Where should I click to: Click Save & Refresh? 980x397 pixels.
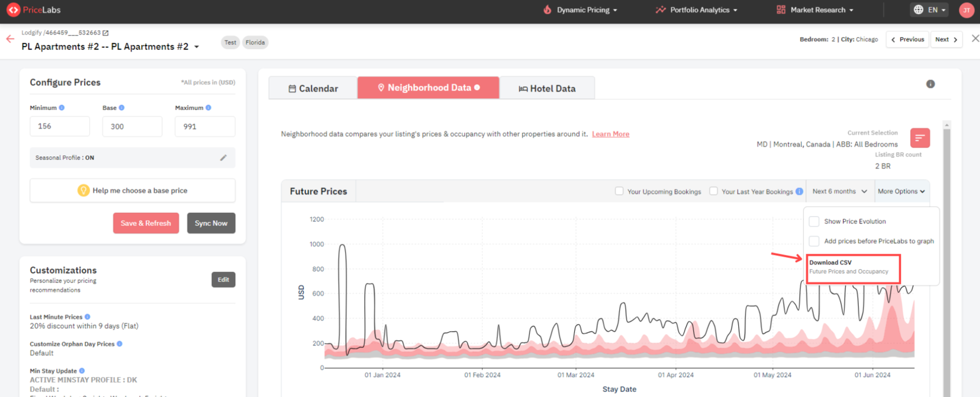[x=146, y=223]
